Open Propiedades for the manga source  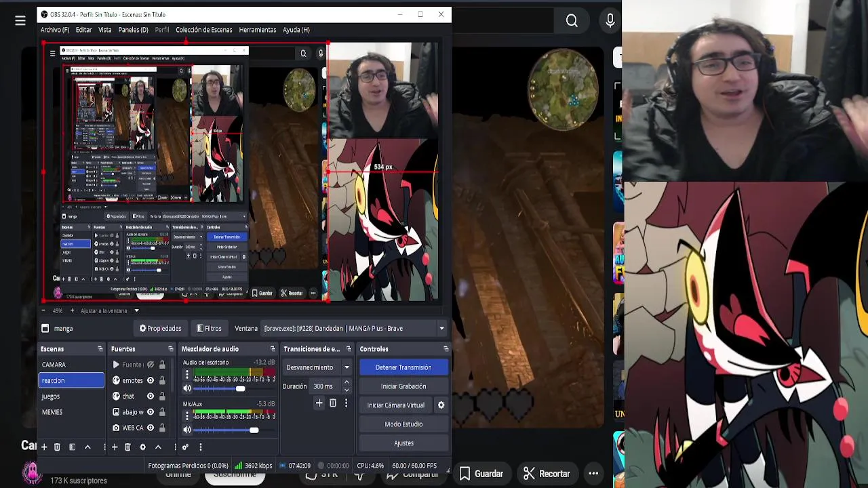[x=161, y=329]
